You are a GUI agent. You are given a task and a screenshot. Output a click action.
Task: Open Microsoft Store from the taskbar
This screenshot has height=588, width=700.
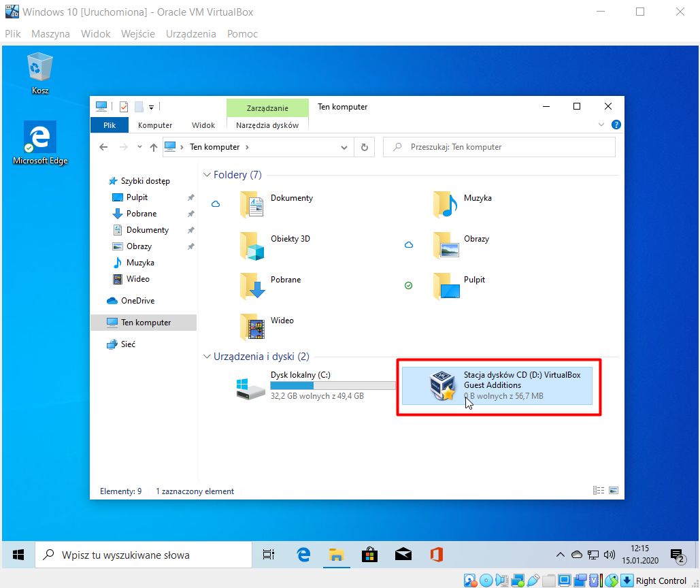[369, 555]
